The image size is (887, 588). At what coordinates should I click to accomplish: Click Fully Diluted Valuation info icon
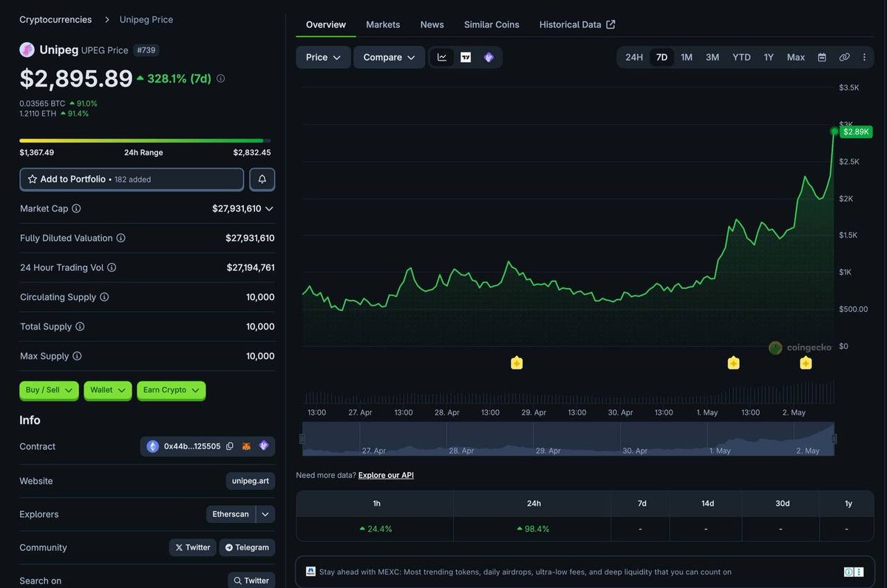pyautogui.click(x=121, y=239)
